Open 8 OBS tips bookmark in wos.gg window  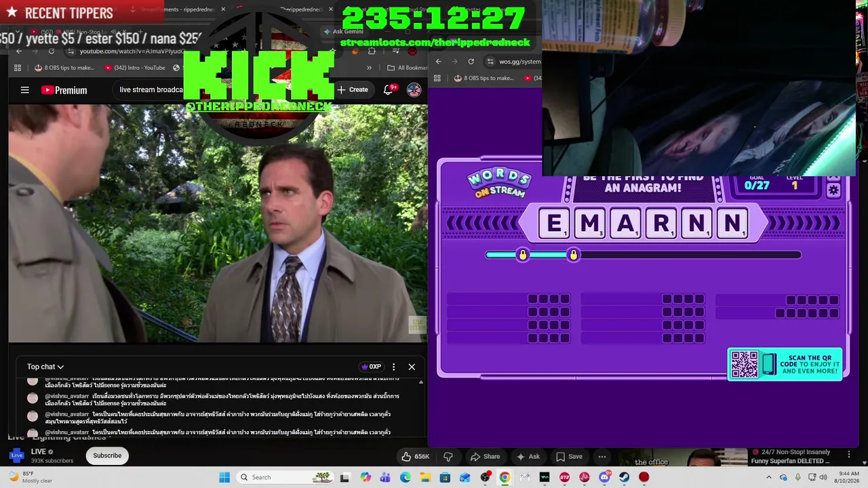[x=484, y=78]
